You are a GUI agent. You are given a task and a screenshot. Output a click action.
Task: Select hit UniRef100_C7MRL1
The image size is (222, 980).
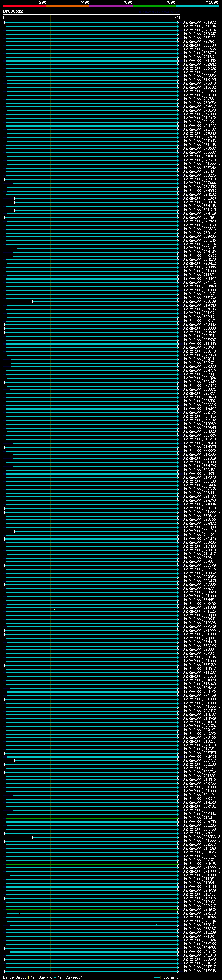[x=199, y=833]
